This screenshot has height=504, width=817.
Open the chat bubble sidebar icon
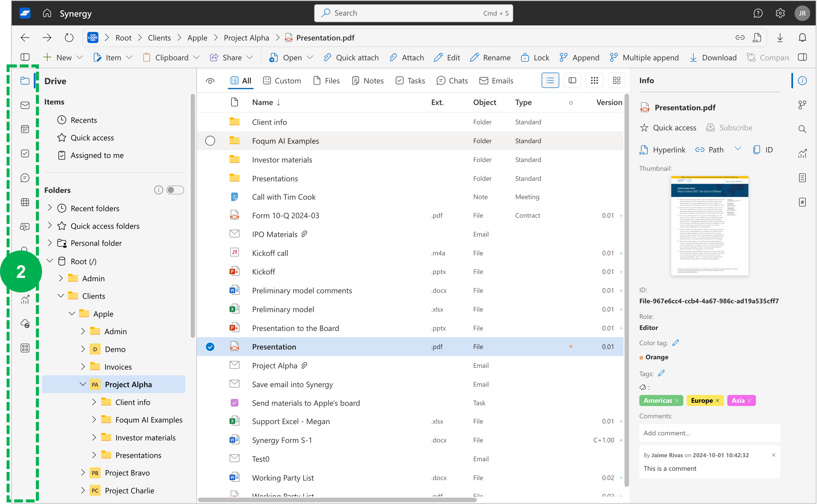(x=25, y=178)
